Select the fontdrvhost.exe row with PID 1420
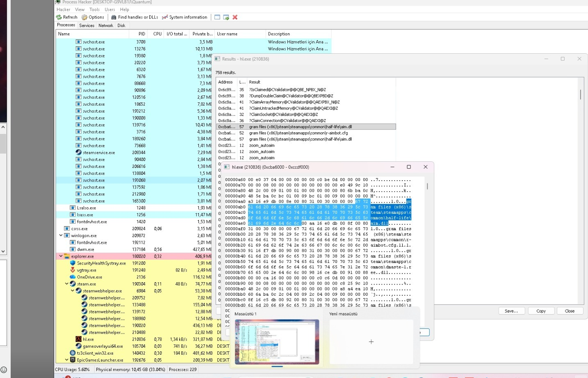Image resolution: width=588 pixels, height=378 pixels. (x=134, y=222)
